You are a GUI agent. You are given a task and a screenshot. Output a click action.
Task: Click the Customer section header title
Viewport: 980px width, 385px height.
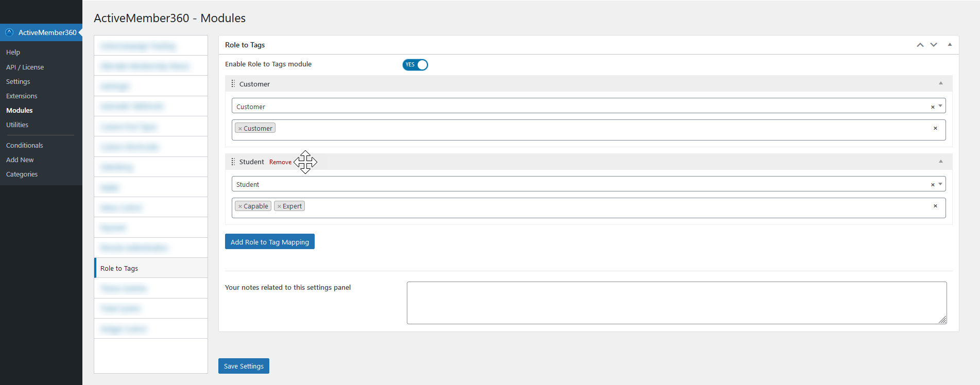pyautogui.click(x=254, y=84)
